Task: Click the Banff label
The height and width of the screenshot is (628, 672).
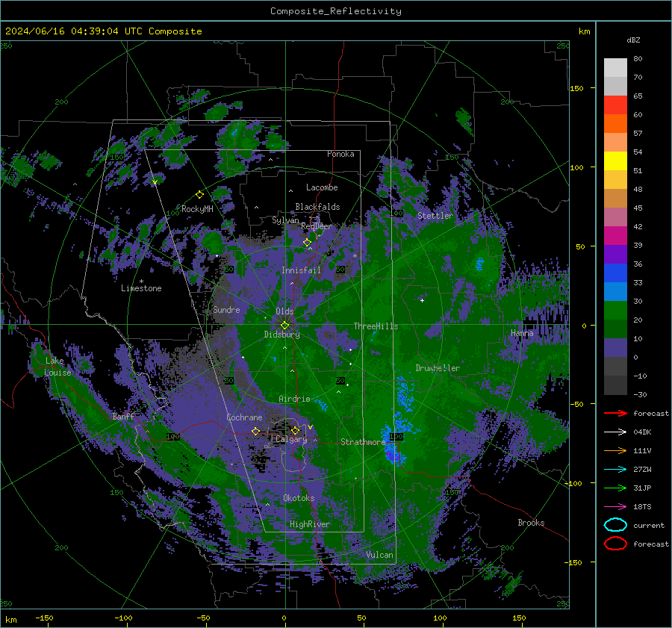Action: (x=123, y=416)
